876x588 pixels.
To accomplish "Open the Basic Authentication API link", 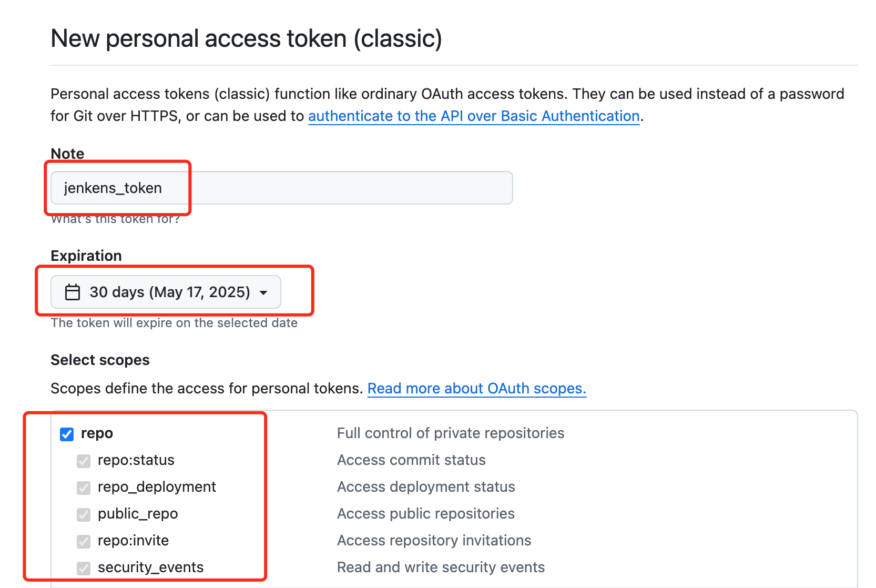I will (473, 116).
